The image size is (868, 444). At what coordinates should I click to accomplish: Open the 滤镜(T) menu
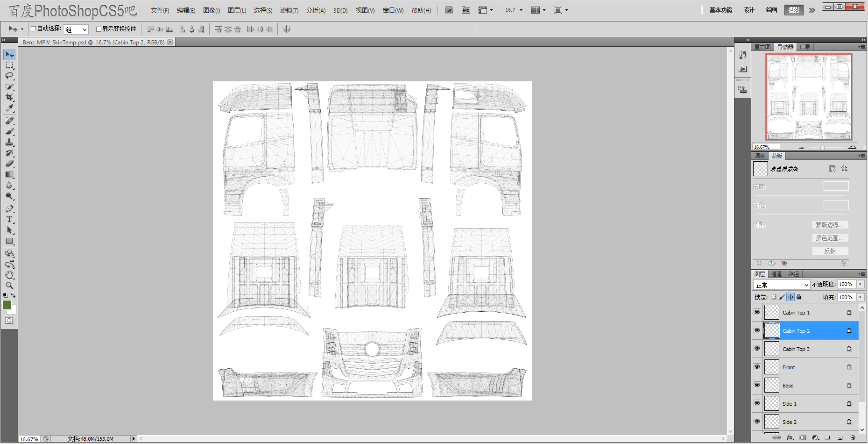289,10
